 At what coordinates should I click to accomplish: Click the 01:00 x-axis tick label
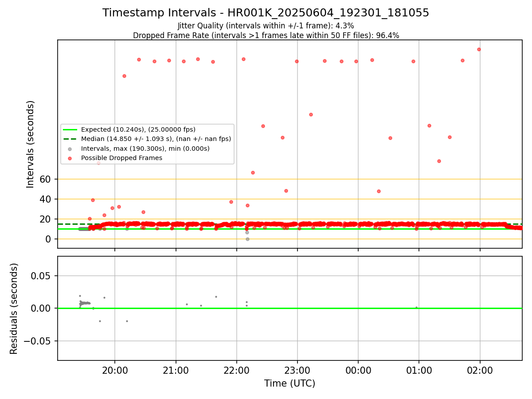tap(419, 370)
